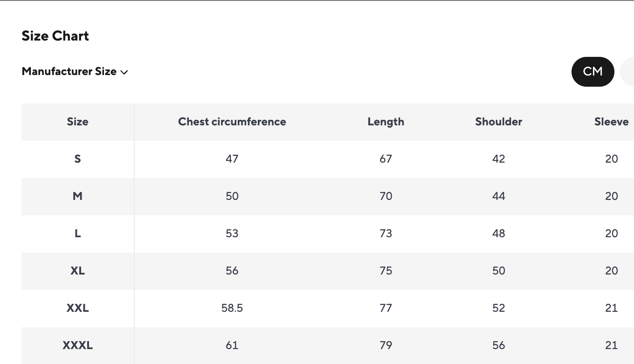Select the XXXL size row label
Image resolution: width=634 pixels, height=364 pixels.
click(77, 345)
